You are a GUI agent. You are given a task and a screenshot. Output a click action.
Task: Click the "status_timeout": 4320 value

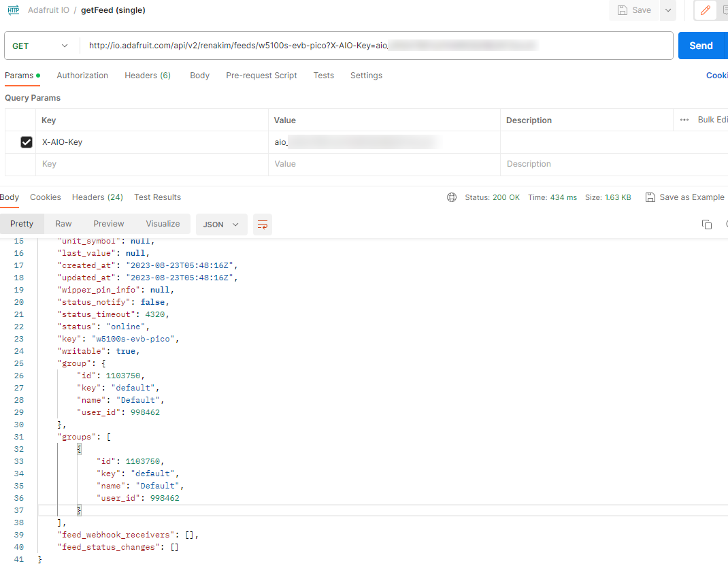154,314
